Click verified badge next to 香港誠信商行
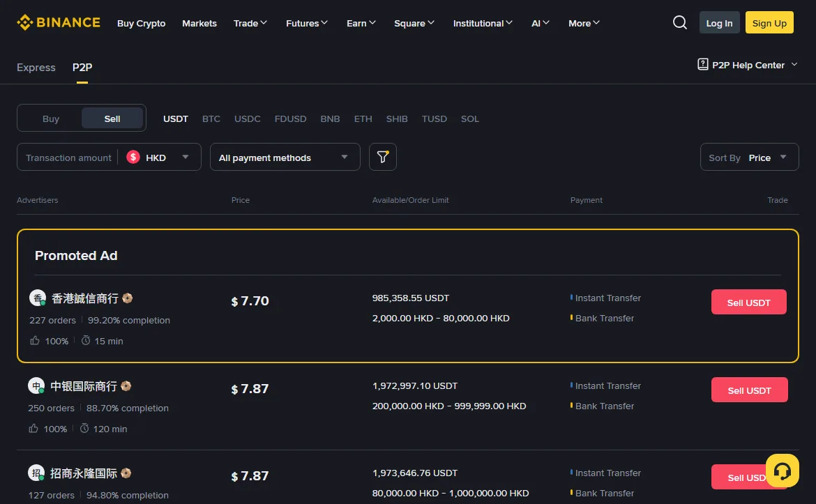Image resolution: width=816 pixels, height=504 pixels. [128, 298]
